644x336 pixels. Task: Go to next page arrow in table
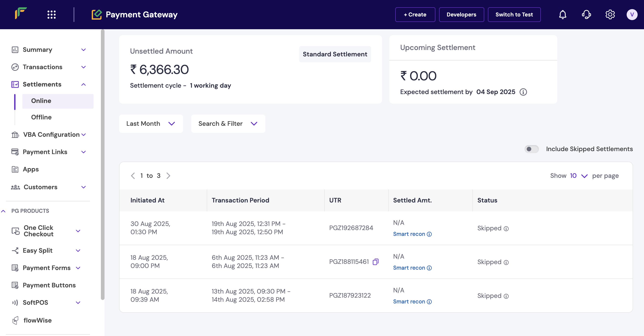click(168, 176)
